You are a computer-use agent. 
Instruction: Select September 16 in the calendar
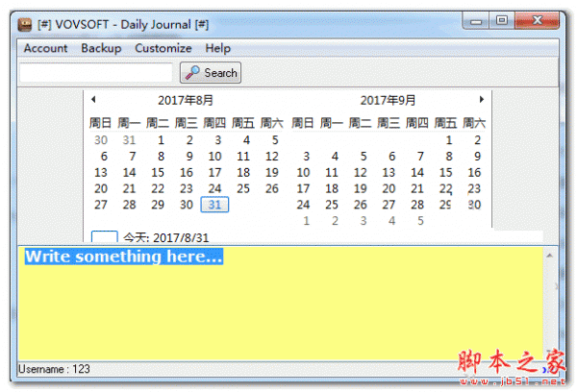coord(474,173)
